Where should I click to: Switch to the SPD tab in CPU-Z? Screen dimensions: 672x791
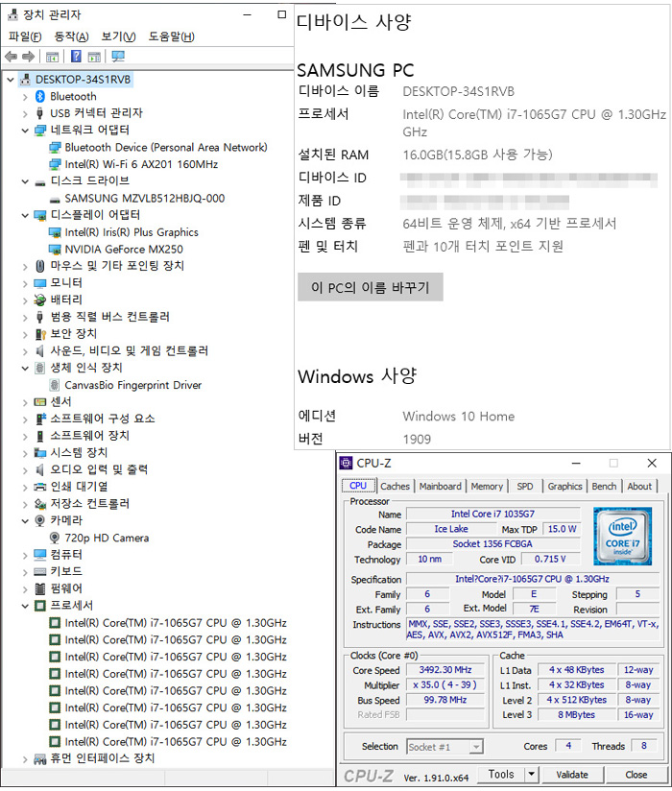click(525, 486)
